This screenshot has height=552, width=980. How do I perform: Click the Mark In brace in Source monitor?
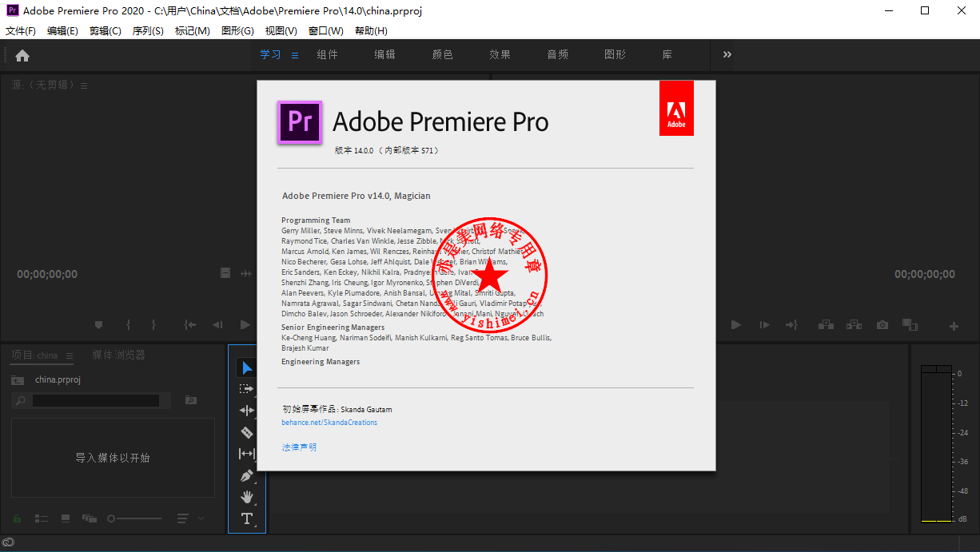point(128,325)
